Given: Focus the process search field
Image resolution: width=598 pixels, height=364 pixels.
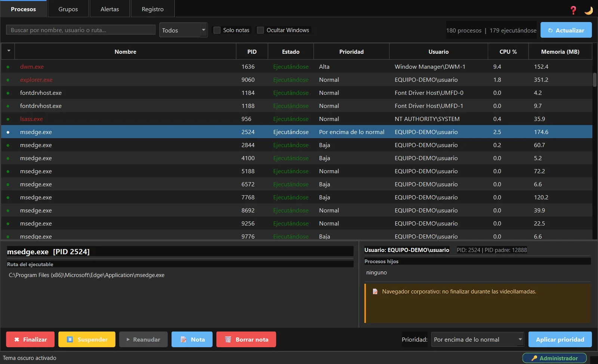Looking at the screenshot, I should point(81,30).
